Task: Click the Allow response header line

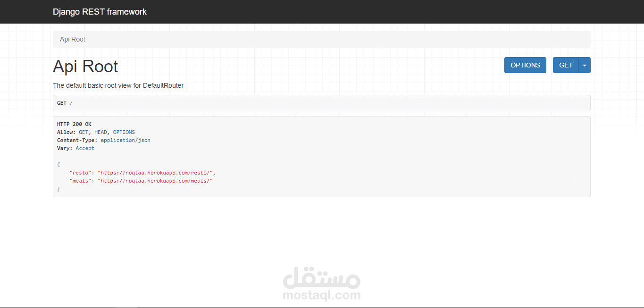Action: (x=94, y=132)
